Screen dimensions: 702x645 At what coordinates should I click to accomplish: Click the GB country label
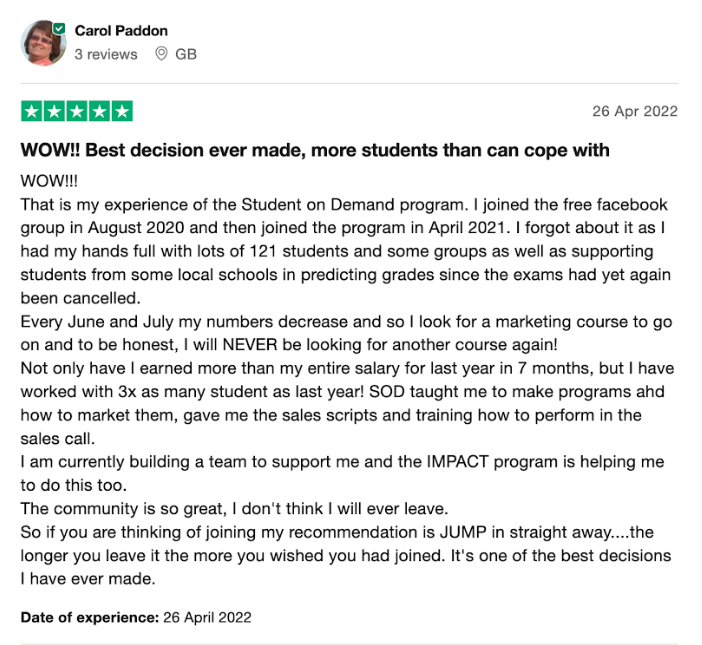pyautogui.click(x=186, y=54)
